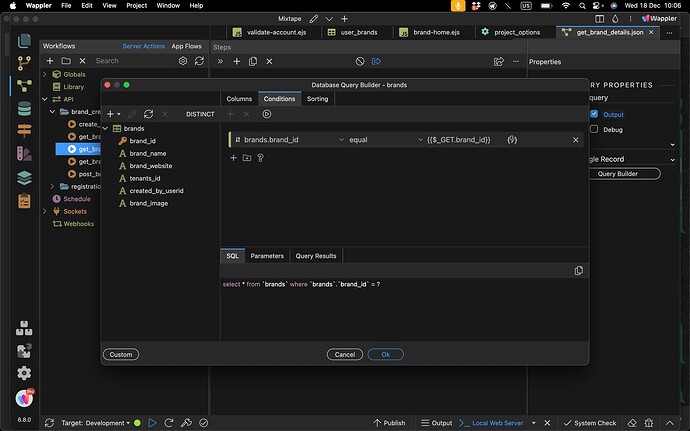Open the Project menu in menu bar
This screenshot has width=690, height=431.
click(136, 6)
